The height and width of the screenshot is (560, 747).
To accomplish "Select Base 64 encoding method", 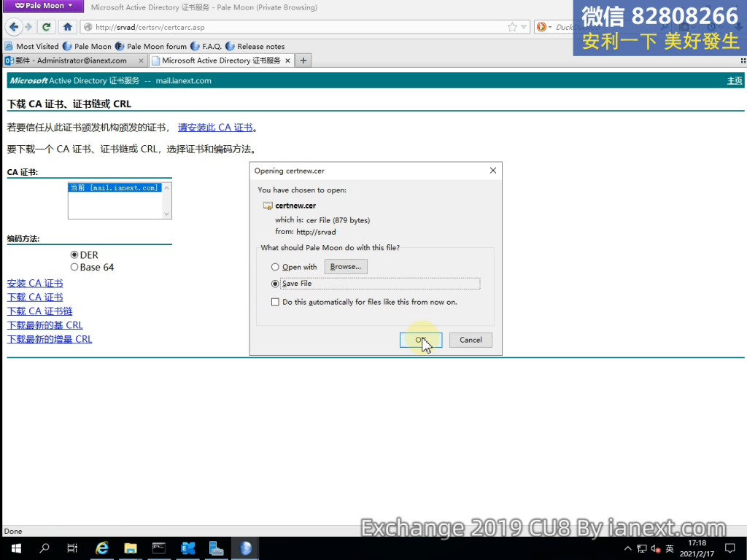I will (74, 268).
